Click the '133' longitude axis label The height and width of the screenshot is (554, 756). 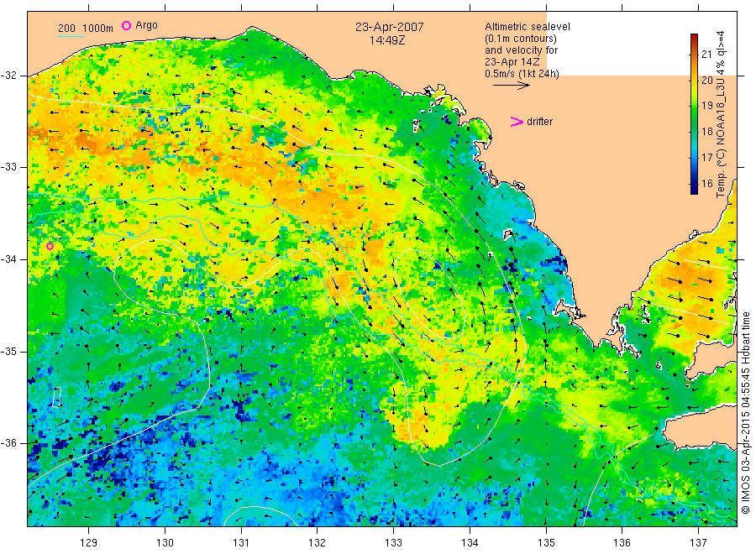tap(393, 543)
